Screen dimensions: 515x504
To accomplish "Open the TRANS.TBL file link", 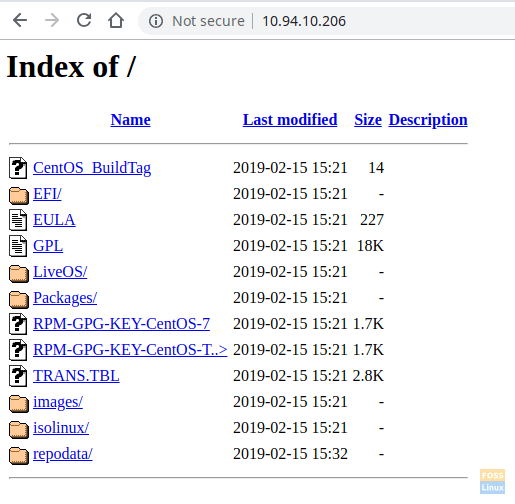I will pos(76,376).
